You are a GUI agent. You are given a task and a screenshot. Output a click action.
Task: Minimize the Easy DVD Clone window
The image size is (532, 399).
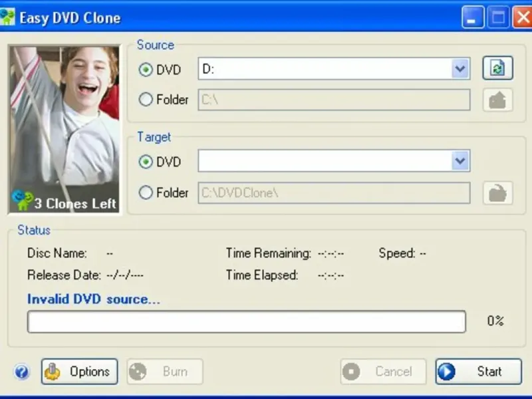tap(473, 17)
